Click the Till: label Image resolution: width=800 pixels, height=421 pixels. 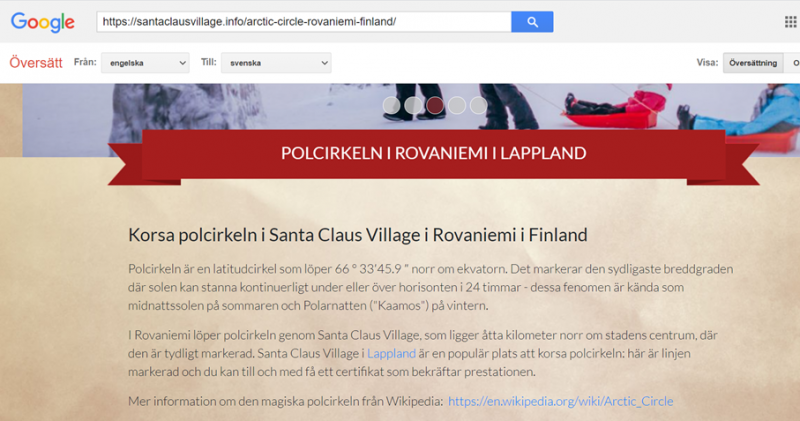[x=209, y=62]
